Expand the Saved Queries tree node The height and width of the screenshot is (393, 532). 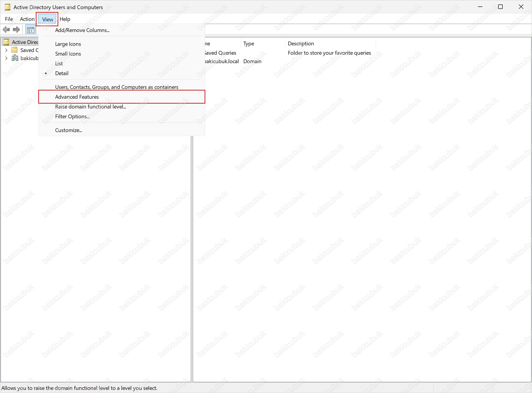(x=6, y=50)
